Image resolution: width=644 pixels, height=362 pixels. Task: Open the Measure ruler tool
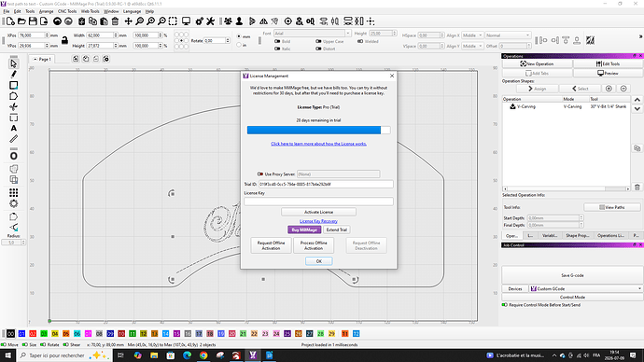(x=14, y=139)
